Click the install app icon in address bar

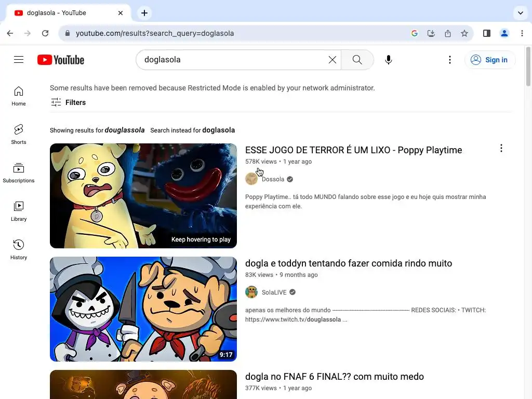pyautogui.click(x=431, y=33)
